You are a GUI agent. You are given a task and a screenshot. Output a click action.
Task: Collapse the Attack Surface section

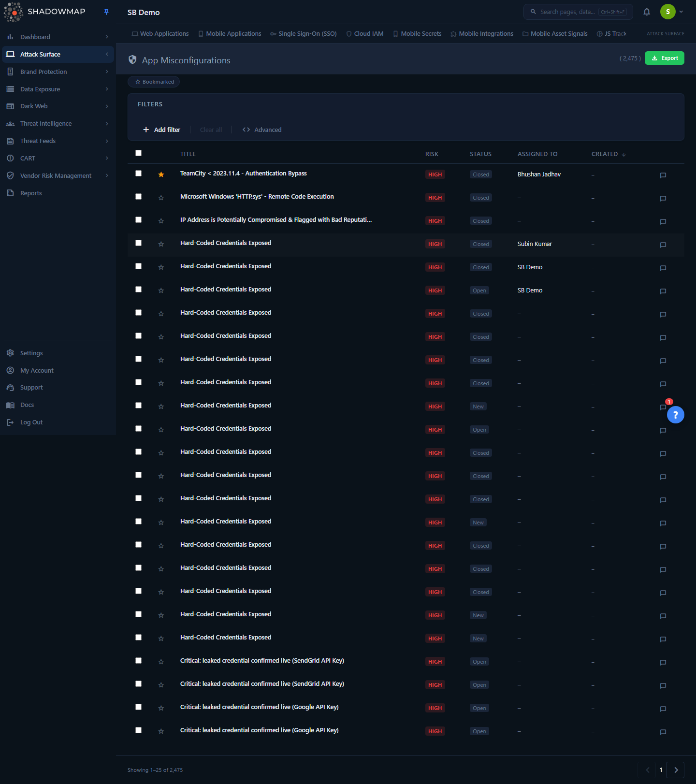tap(107, 54)
